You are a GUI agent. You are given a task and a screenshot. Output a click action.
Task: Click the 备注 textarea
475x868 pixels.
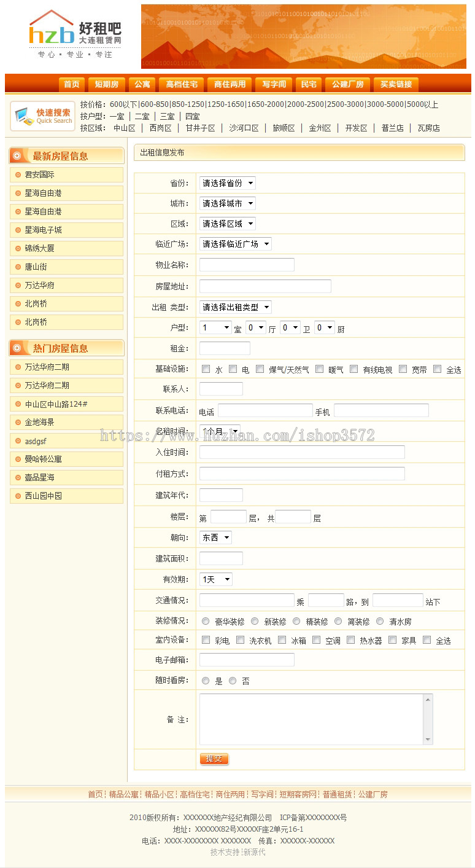(x=317, y=719)
